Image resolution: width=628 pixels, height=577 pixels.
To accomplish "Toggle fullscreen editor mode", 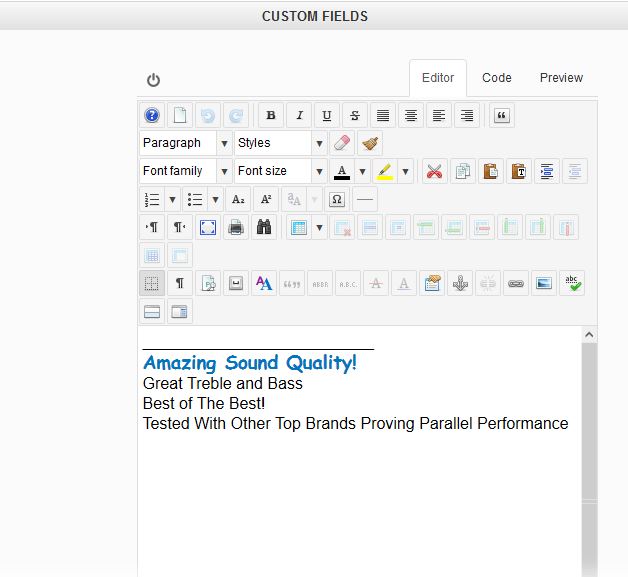I will (x=208, y=227).
